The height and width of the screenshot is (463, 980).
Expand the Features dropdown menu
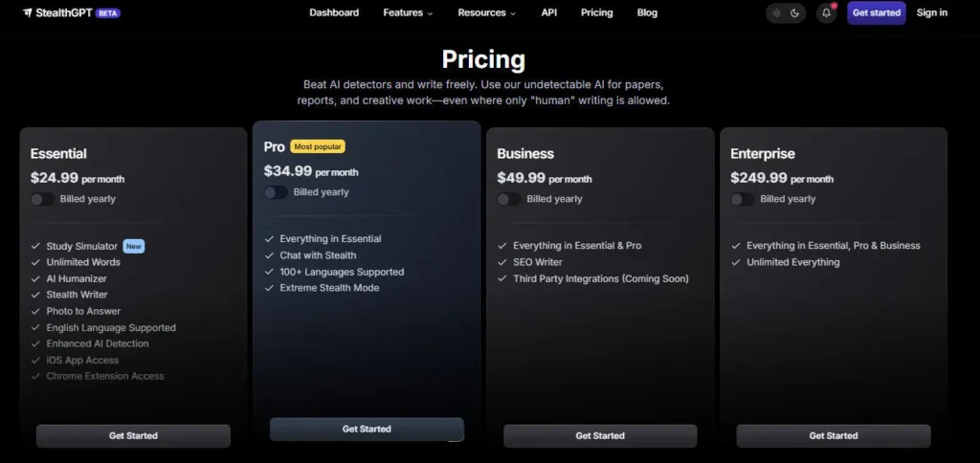[x=408, y=13]
